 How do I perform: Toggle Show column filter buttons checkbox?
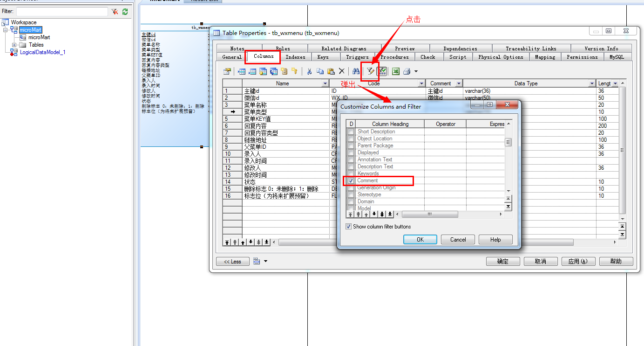(349, 227)
